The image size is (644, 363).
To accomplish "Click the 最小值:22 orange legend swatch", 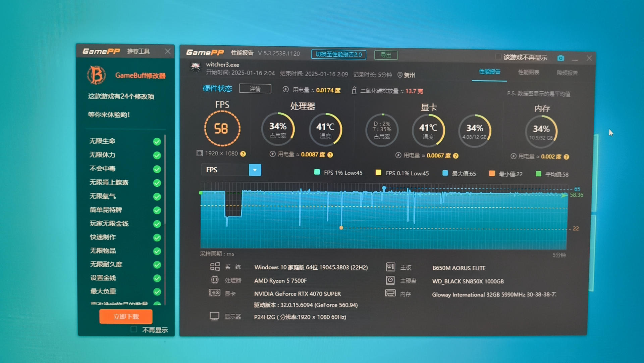I will tap(492, 174).
